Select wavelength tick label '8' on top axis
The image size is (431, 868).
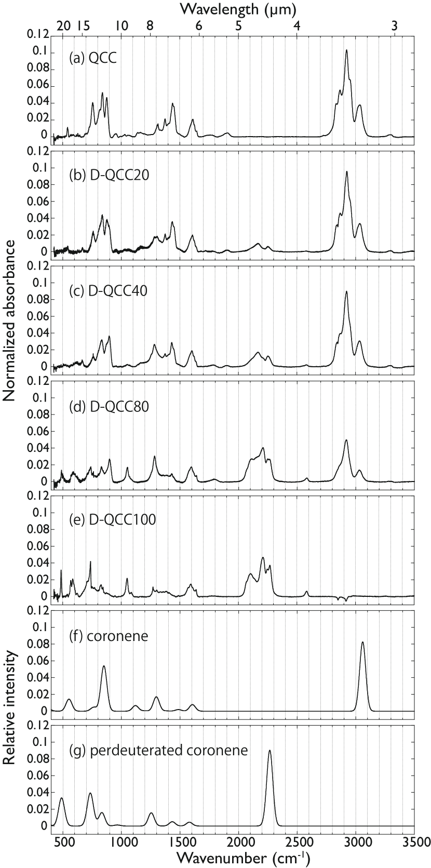pyautogui.click(x=150, y=26)
